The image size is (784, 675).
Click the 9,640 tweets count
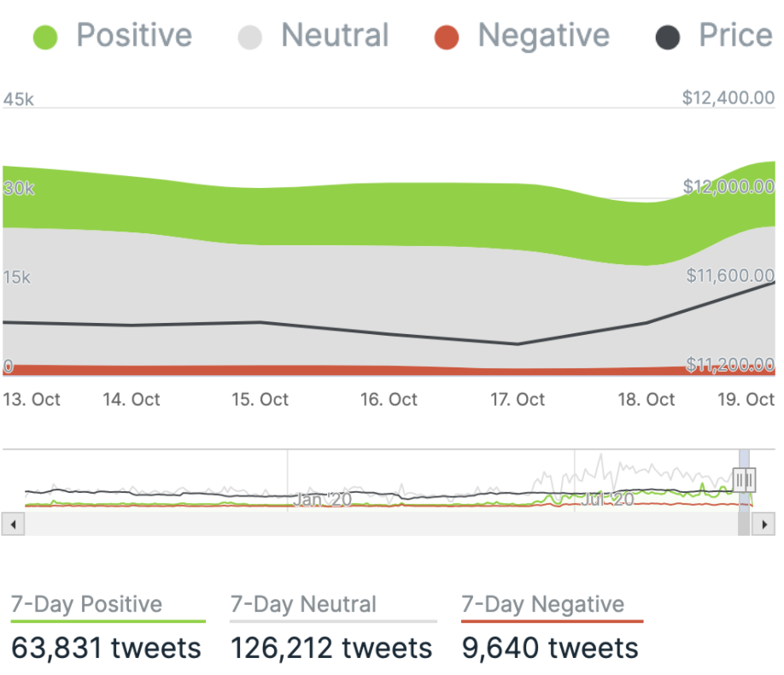click(x=550, y=648)
